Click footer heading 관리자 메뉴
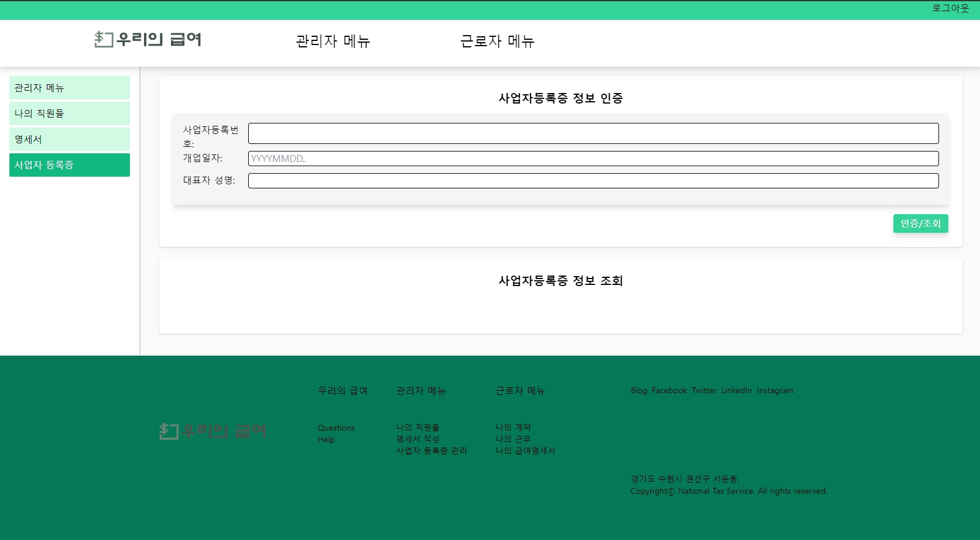Viewport: 980px width, 540px height. (x=421, y=391)
